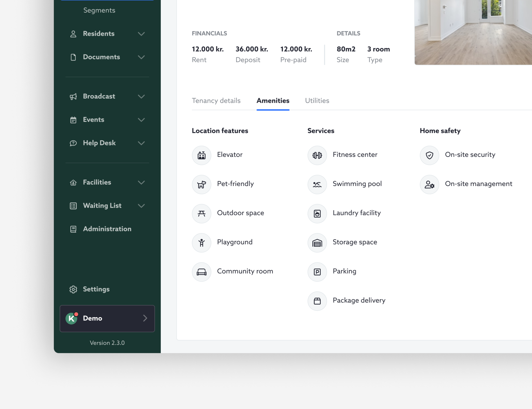Screen dimensions: 532x409
Task: Open the Tenancy details tab
Action: point(216,101)
